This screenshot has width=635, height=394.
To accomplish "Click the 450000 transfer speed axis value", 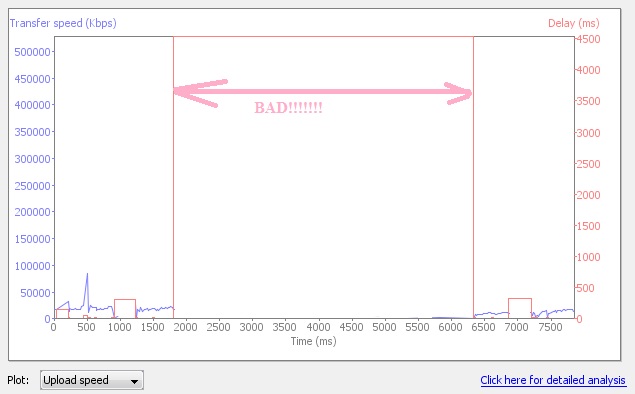I will [32, 79].
